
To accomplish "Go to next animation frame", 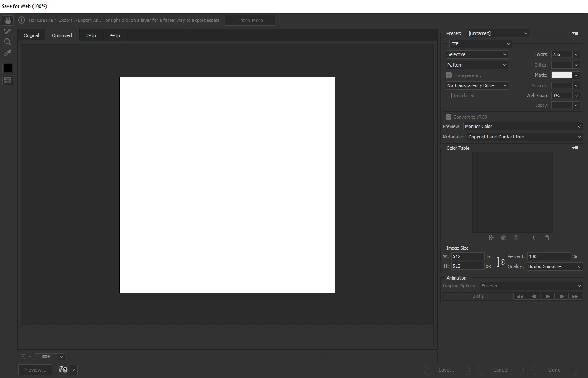I will tap(562, 296).
